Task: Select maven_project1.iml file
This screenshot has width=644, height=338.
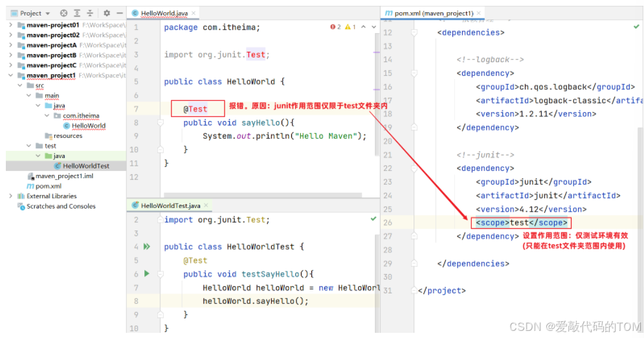Action: 60,175
